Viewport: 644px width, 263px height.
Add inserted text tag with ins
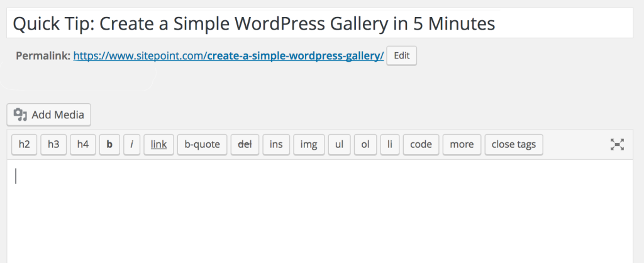pyautogui.click(x=276, y=145)
